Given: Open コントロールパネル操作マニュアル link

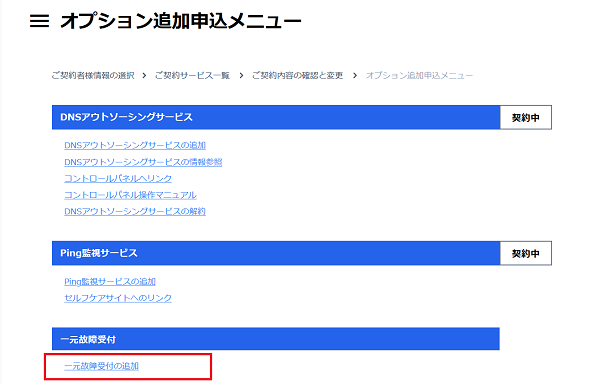Looking at the screenshot, I should 130,195.
